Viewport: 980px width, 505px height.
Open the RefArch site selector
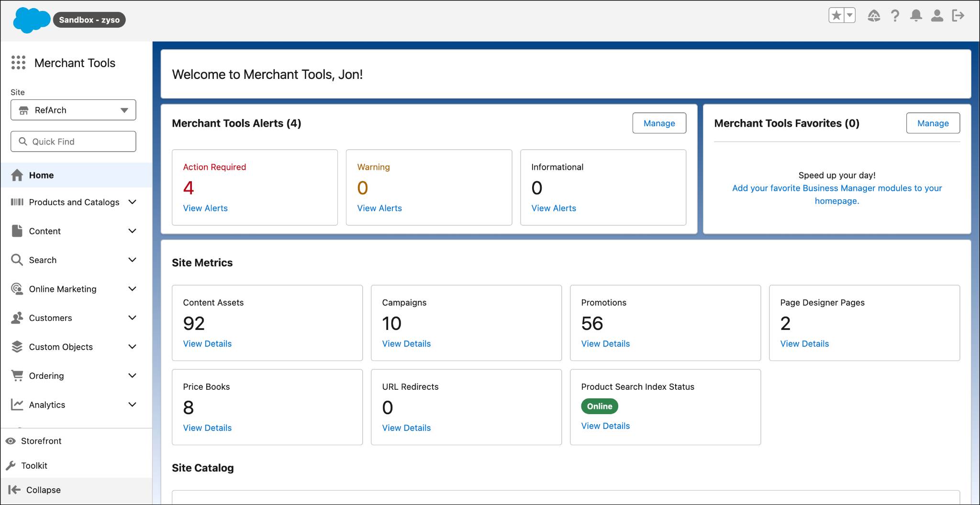point(73,110)
